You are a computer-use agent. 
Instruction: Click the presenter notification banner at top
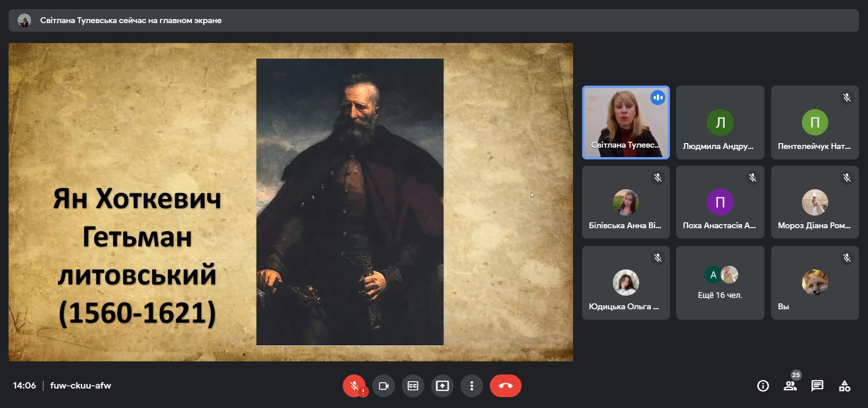click(x=433, y=20)
